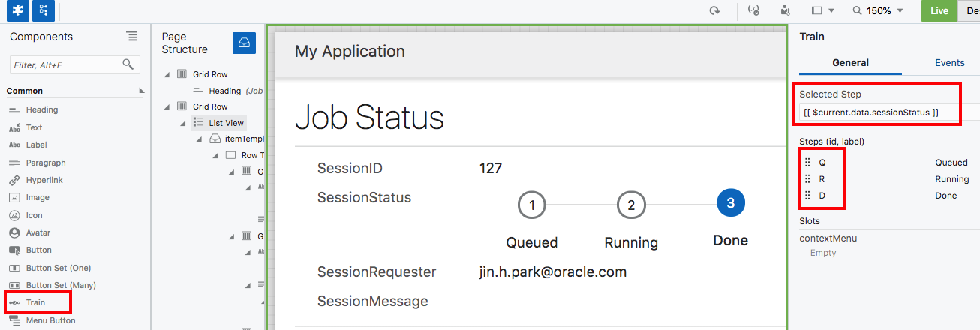The height and width of the screenshot is (330, 980).
Task: Click the Components panel menu icon
Action: (x=132, y=37)
